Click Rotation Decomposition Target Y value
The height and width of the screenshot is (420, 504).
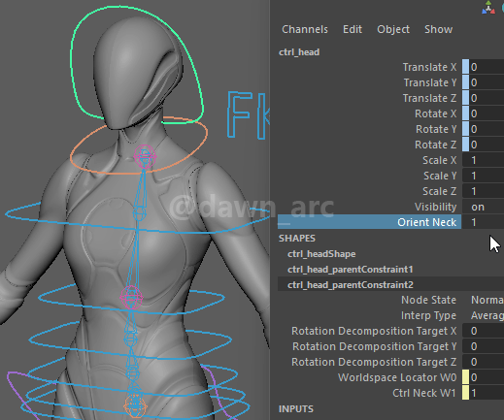[x=483, y=346]
